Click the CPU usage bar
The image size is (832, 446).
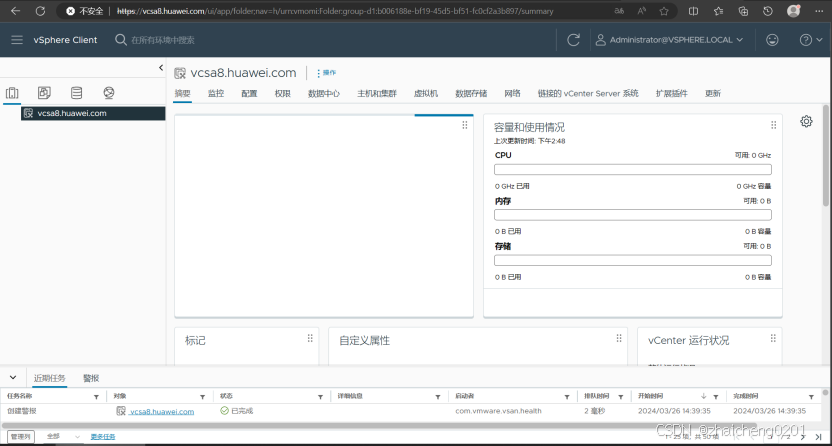[632, 170]
